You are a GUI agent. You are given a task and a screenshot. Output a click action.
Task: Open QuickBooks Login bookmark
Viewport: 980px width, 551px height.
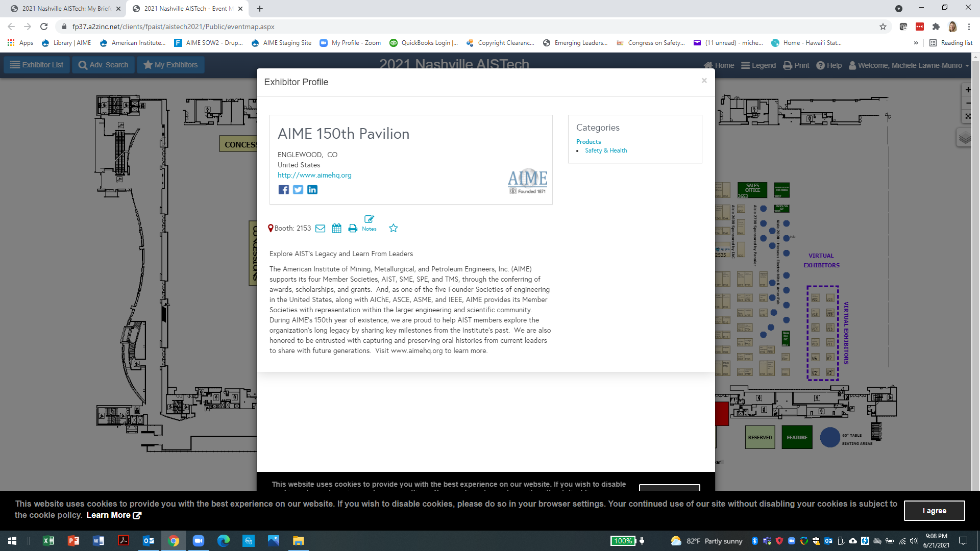[x=424, y=43]
